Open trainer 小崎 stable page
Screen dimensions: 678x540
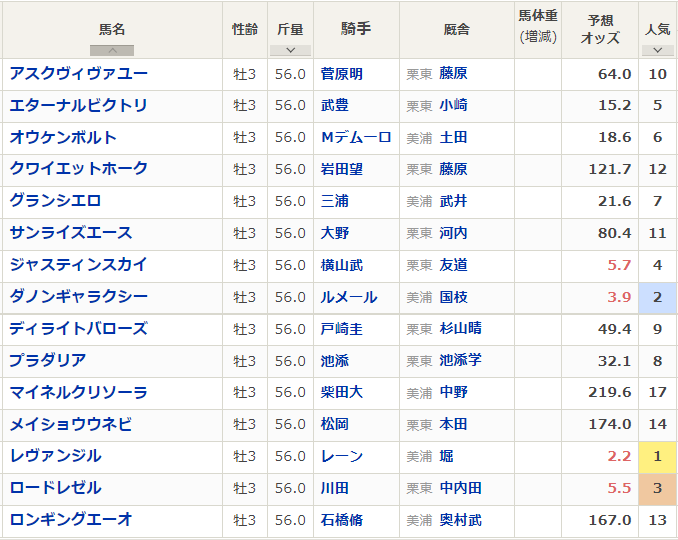pyautogui.click(x=454, y=105)
